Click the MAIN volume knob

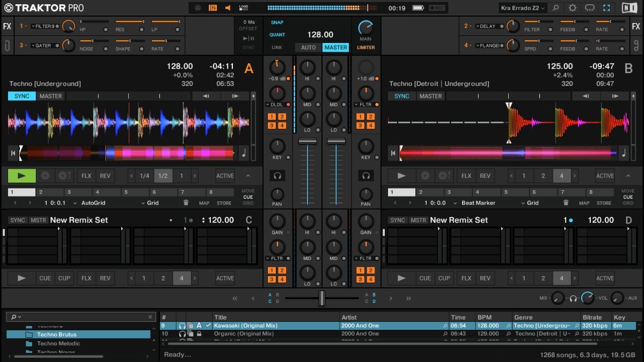tap(365, 27)
